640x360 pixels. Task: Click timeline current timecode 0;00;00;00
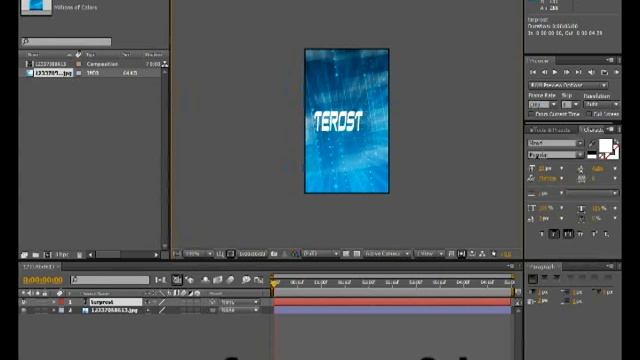tap(43, 280)
